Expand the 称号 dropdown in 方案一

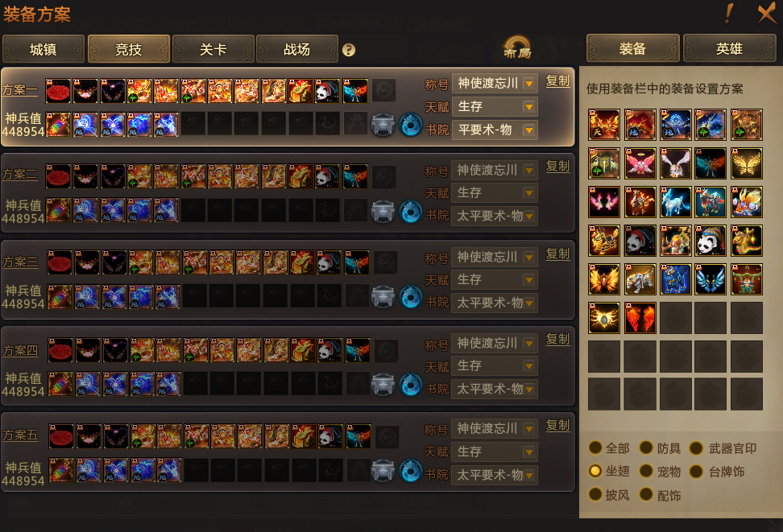pyautogui.click(x=495, y=84)
